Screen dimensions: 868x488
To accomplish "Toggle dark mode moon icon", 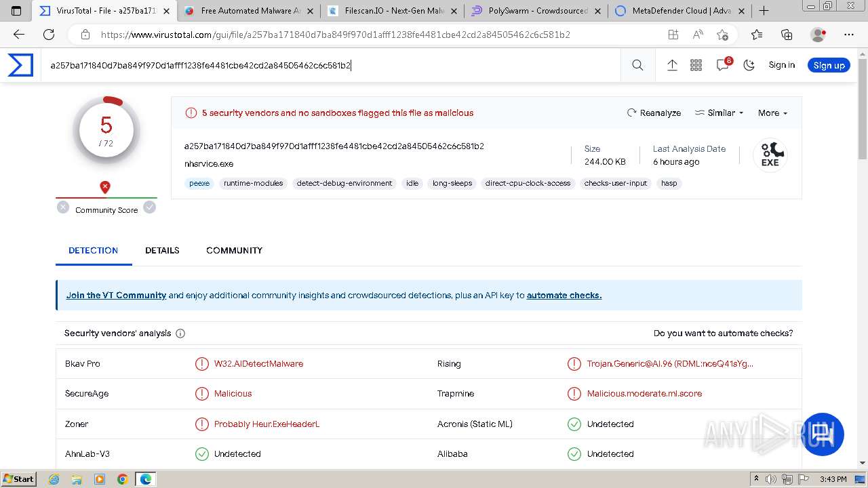I will click(x=749, y=65).
